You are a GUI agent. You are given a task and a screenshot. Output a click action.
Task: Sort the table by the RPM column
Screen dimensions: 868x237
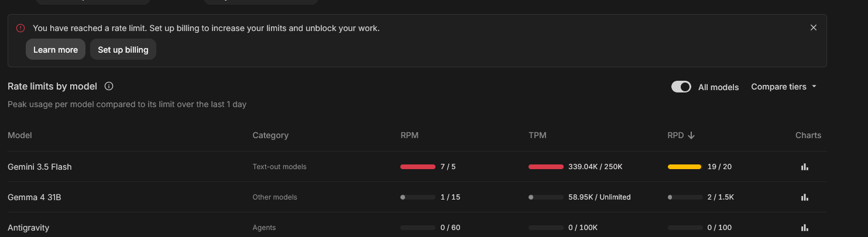tap(410, 135)
